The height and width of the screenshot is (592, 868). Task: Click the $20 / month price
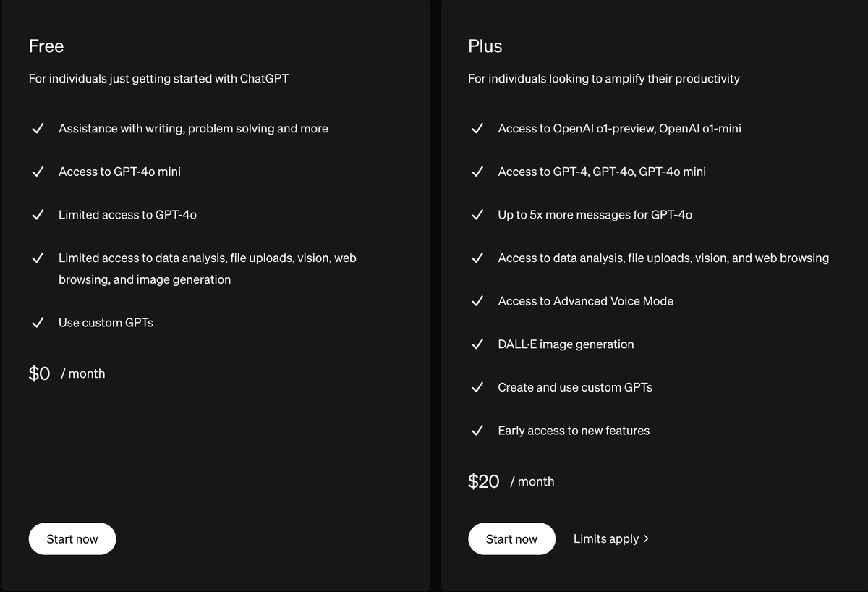(x=511, y=481)
